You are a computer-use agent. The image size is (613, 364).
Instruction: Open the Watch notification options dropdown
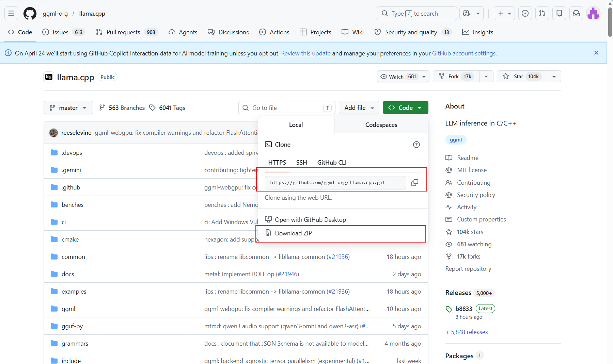pyautogui.click(x=403, y=77)
